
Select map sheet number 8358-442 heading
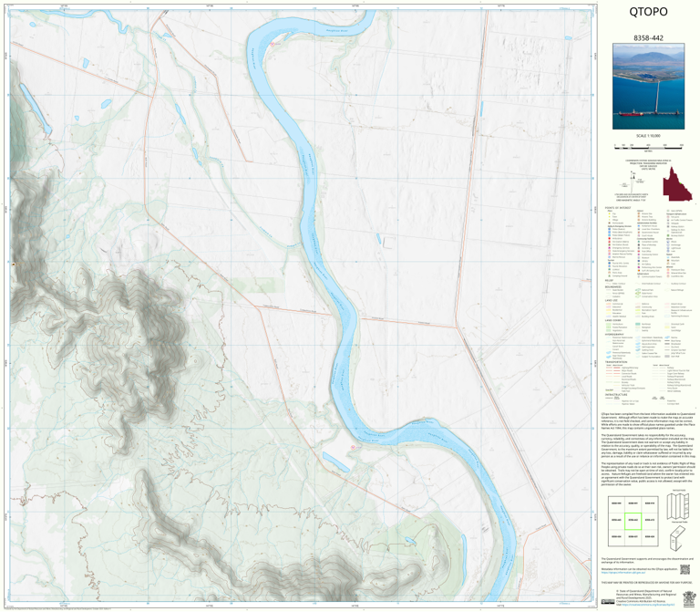(x=648, y=38)
